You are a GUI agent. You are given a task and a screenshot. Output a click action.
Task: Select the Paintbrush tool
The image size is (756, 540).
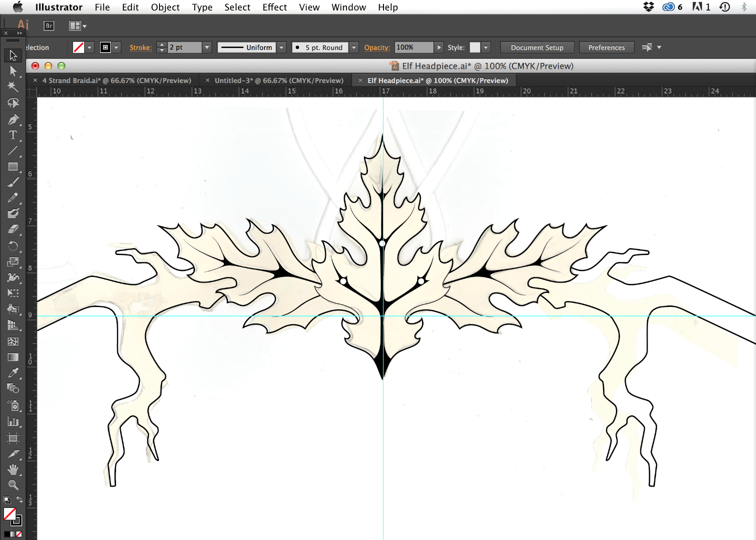coord(12,182)
